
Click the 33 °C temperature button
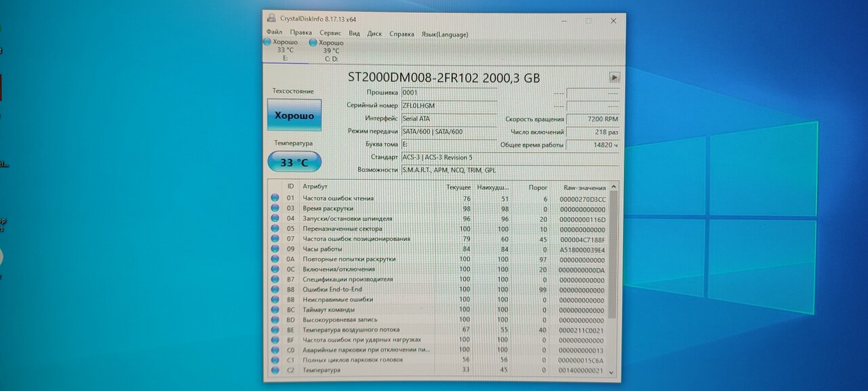point(294,162)
